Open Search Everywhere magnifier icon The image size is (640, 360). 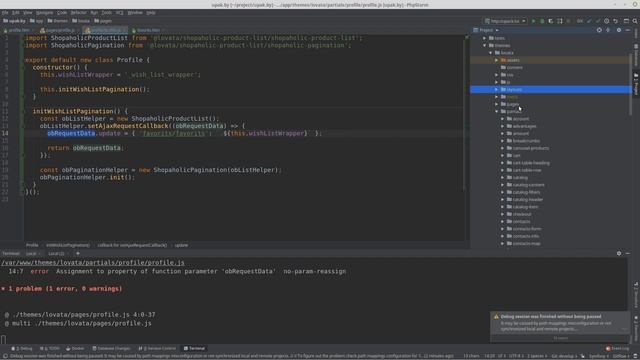(x=635, y=21)
